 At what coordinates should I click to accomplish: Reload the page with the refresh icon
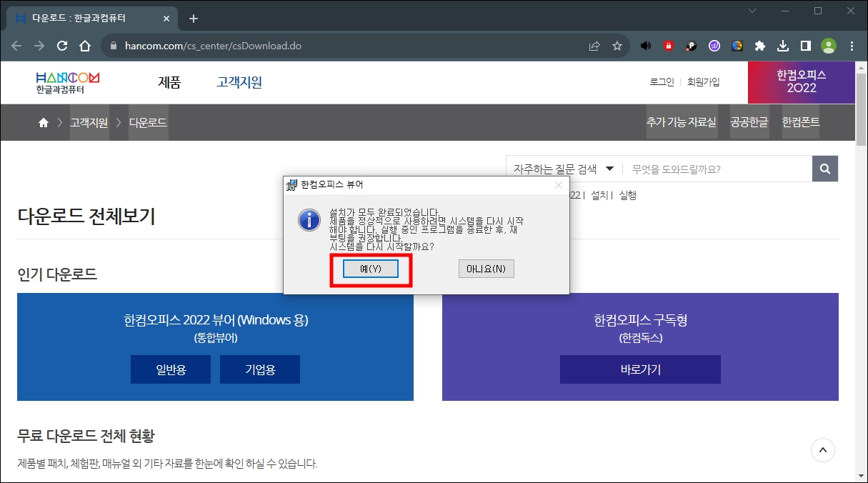click(62, 46)
